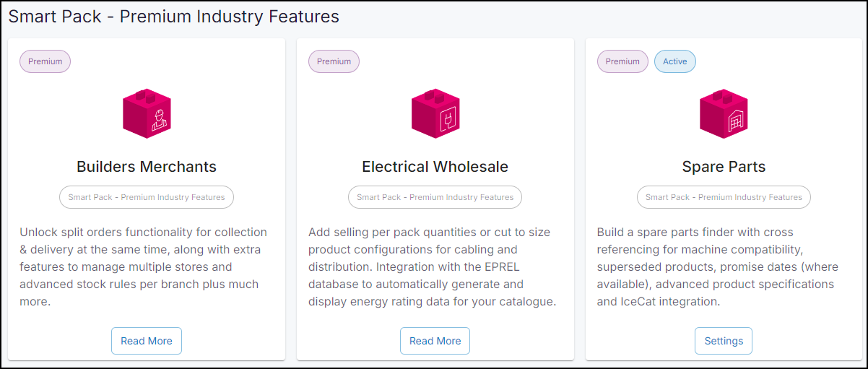Click the Spare Parts IceCat description text

click(x=718, y=267)
